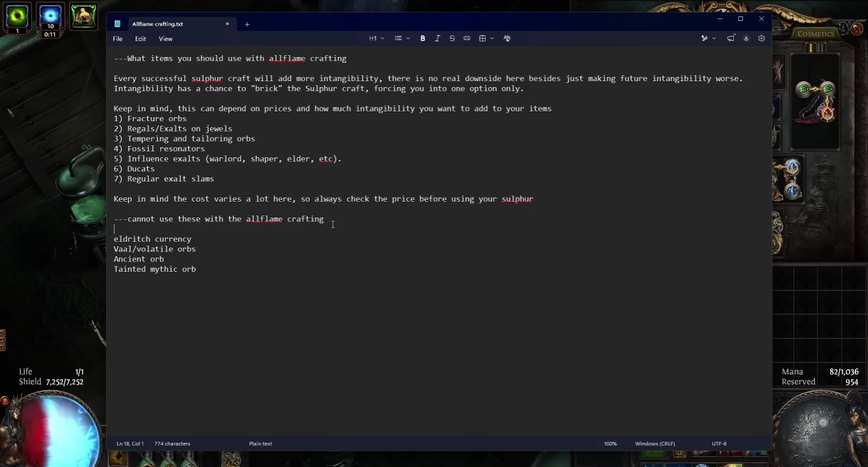This screenshot has width=868, height=467.
Task: Open the Notepad announcements megaphone icon
Action: 730,39
